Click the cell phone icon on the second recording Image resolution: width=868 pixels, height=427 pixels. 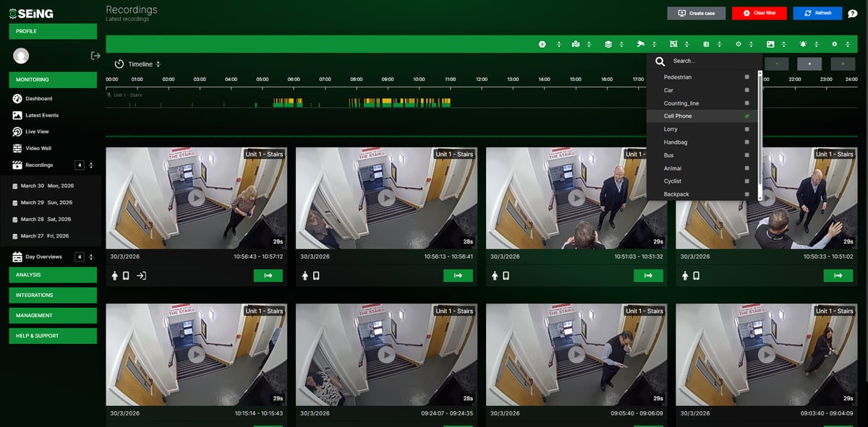coord(316,275)
